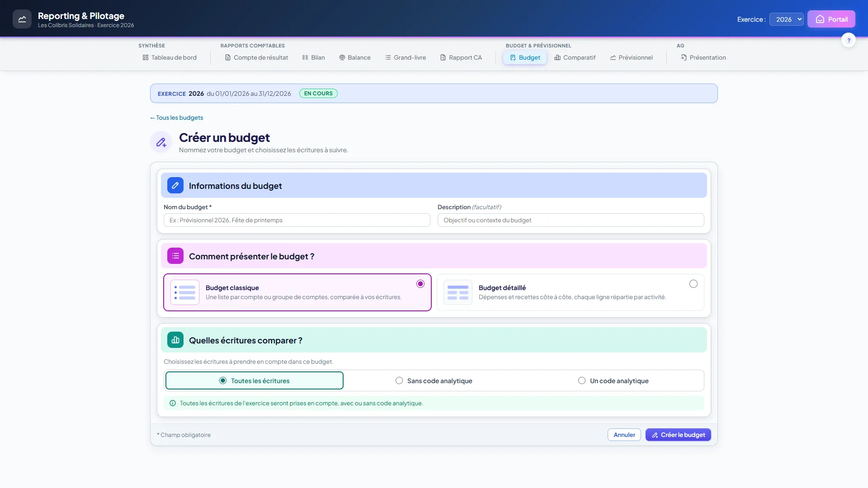Click the Bilan columns icon
The width and height of the screenshot is (868, 488).
point(305,57)
